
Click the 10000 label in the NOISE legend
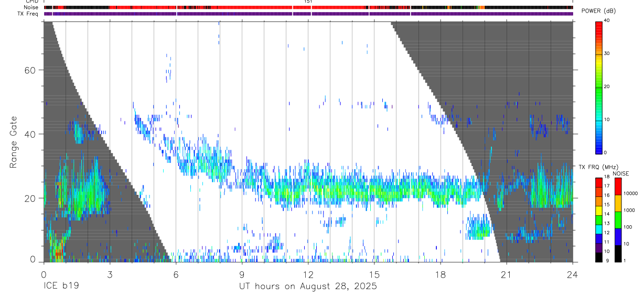tap(630, 193)
